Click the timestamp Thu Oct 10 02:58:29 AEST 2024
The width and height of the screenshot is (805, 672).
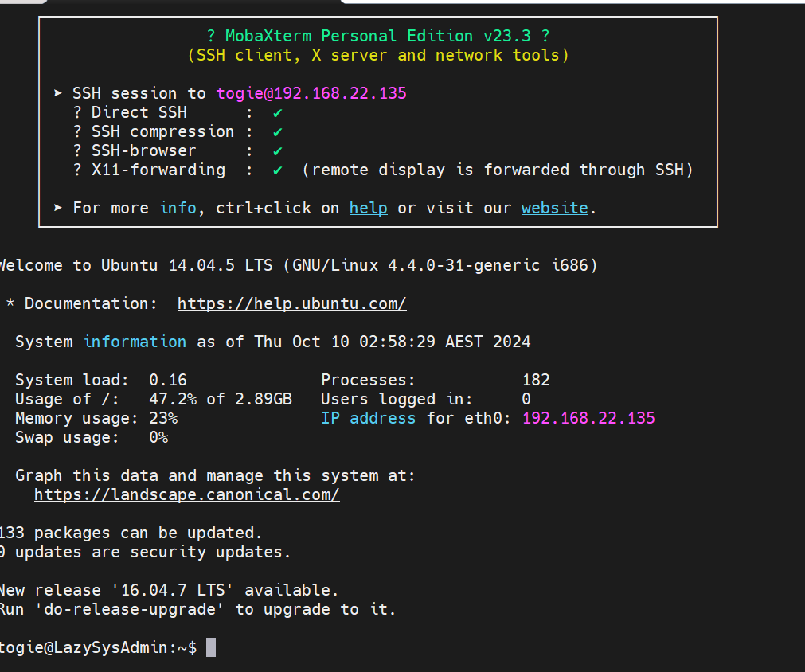coord(393,342)
